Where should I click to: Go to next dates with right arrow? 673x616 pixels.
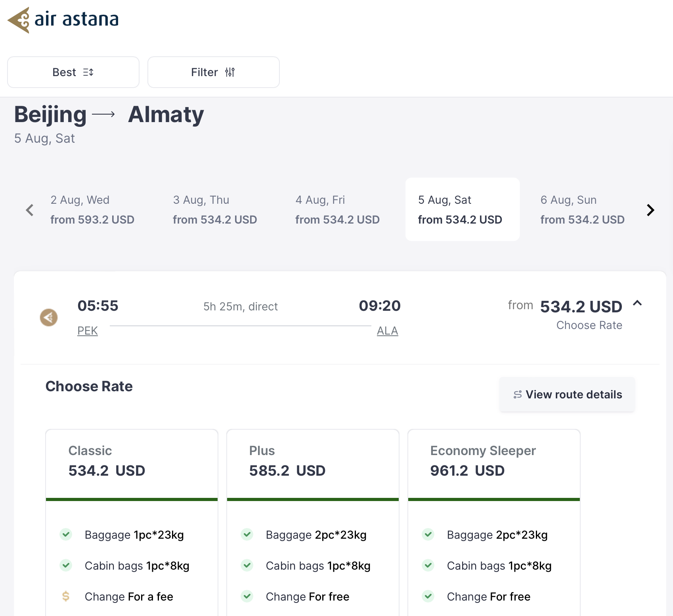tap(650, 210)
